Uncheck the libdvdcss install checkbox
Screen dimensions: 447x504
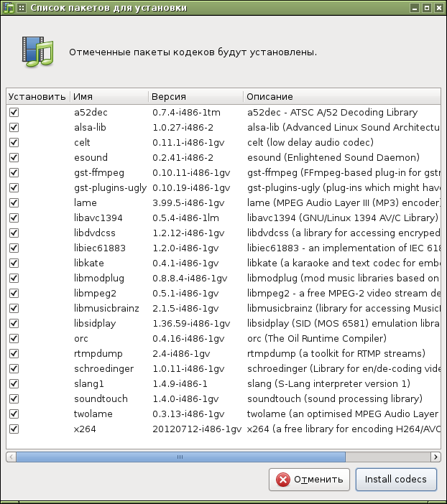click(14, 233)
